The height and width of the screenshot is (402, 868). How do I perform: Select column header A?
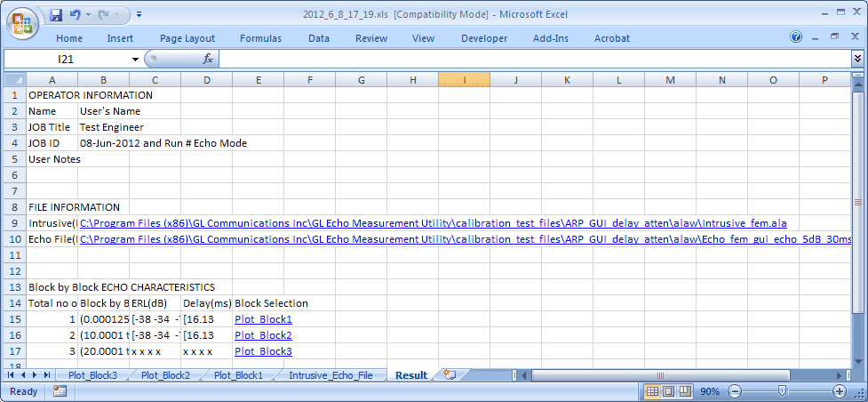[52, 80]
